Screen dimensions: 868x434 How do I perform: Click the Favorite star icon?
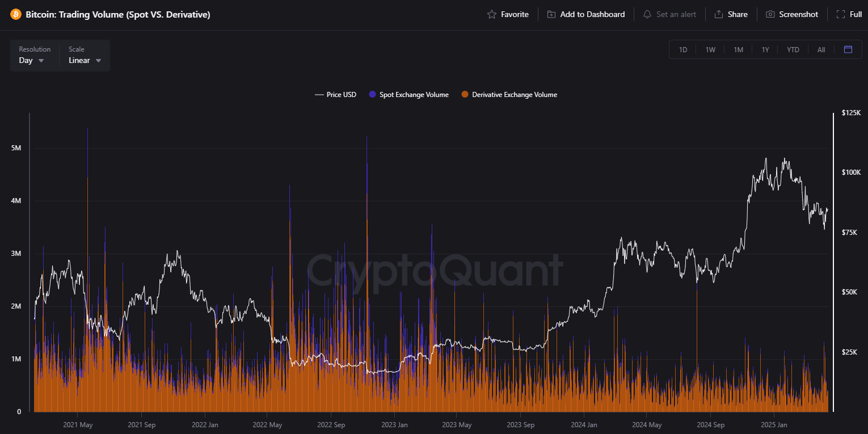coord(492,14)
